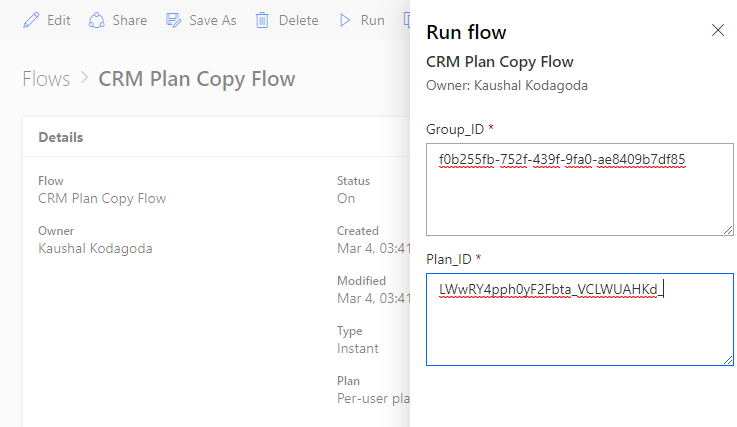737x427 pixels.
Task: Click the Save As icon
Action: coord(174,20)
